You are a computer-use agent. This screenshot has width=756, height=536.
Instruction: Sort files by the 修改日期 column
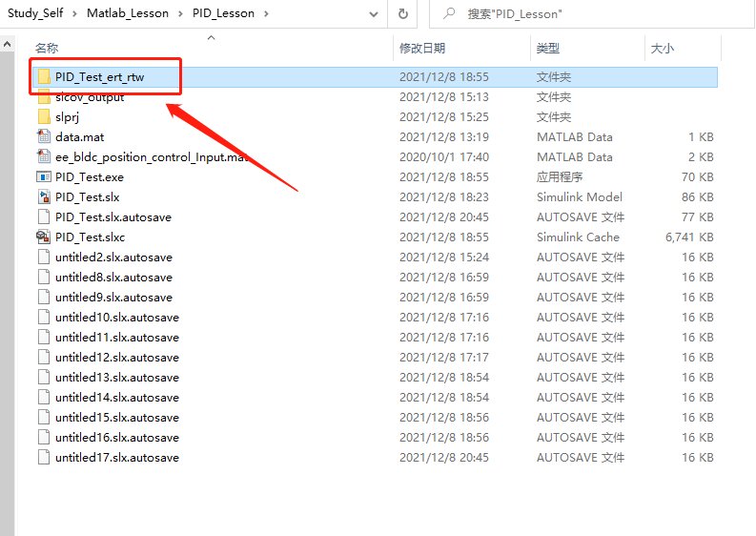click(422, 49)
